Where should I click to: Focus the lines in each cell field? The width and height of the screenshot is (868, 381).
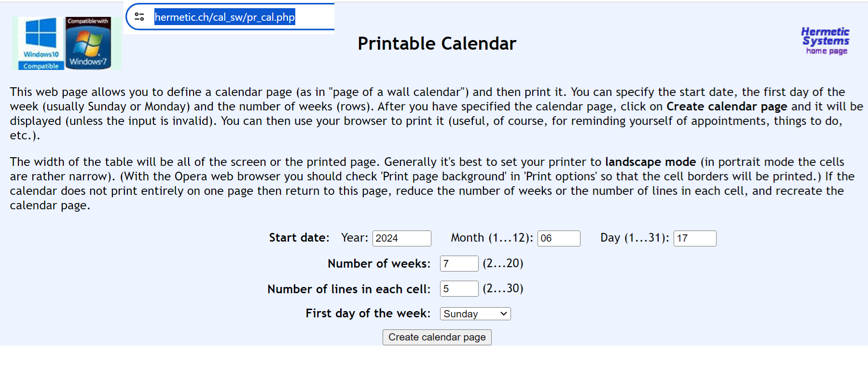point(458,289)
